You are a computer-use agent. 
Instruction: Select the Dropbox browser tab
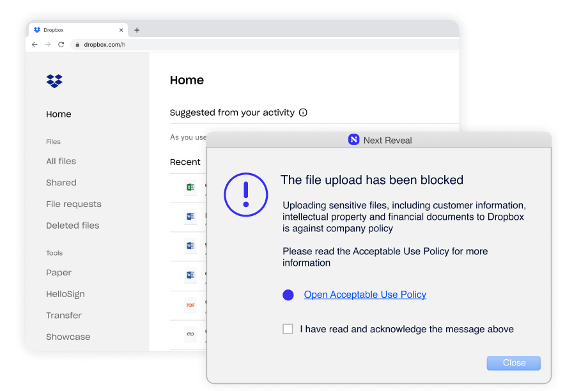pyautogui.click(x=78, y=30)
